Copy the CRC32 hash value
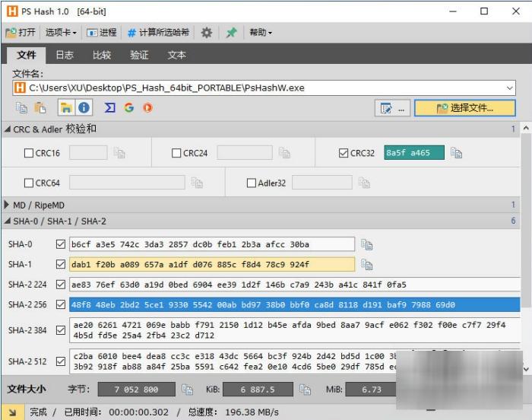The height and width of the screenshot is (420, 532). [x=456, y=153]
